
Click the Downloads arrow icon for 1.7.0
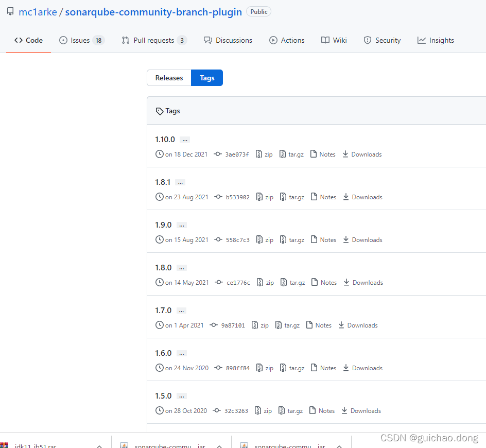point(341,325)
